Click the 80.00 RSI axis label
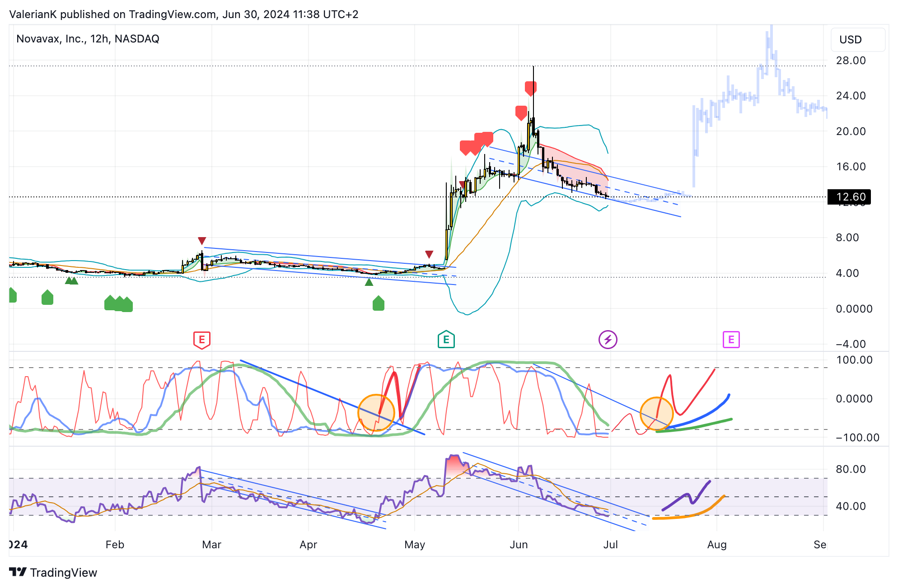Screen dimensions: 898x588 pyautogui.click(x=851, y=469)
